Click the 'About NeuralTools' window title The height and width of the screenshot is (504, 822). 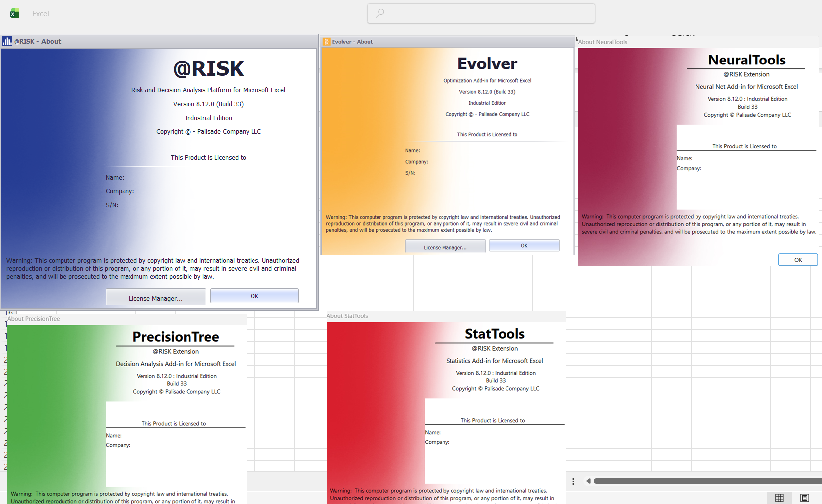(x=602, y=42)
